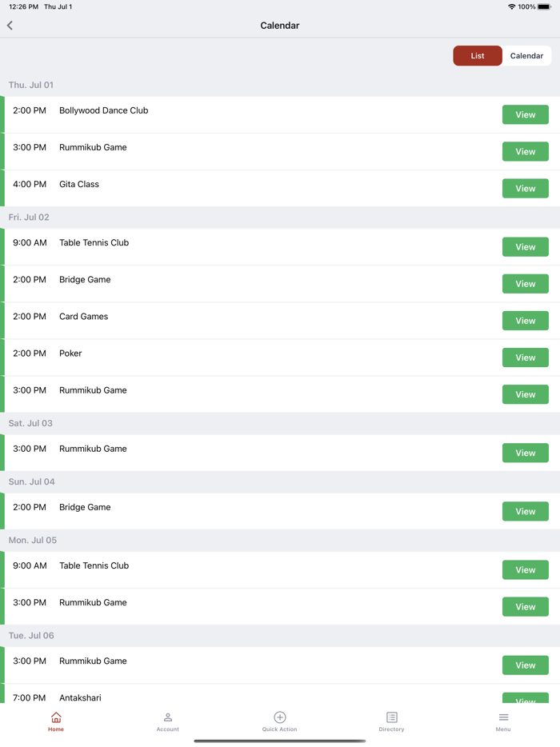View the Bollywood Dance Club event
The image size is (560, 747).
pos(525,115)
